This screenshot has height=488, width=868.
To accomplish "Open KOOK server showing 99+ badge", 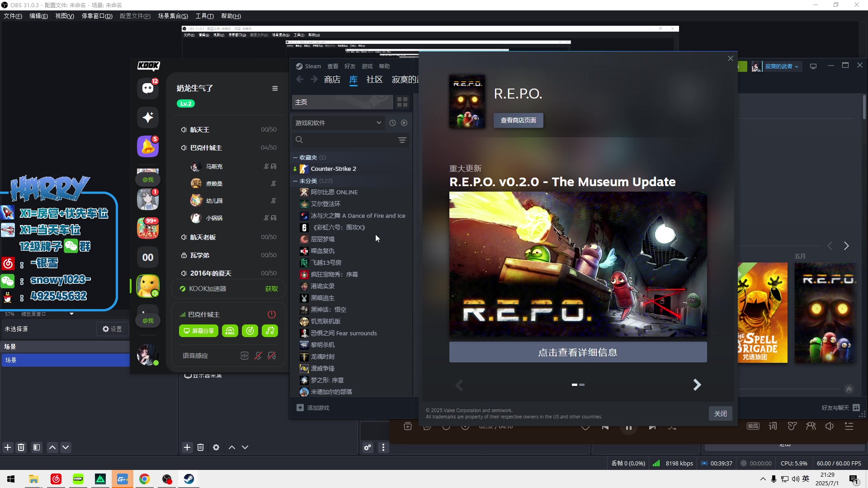I will click(148, 228).
